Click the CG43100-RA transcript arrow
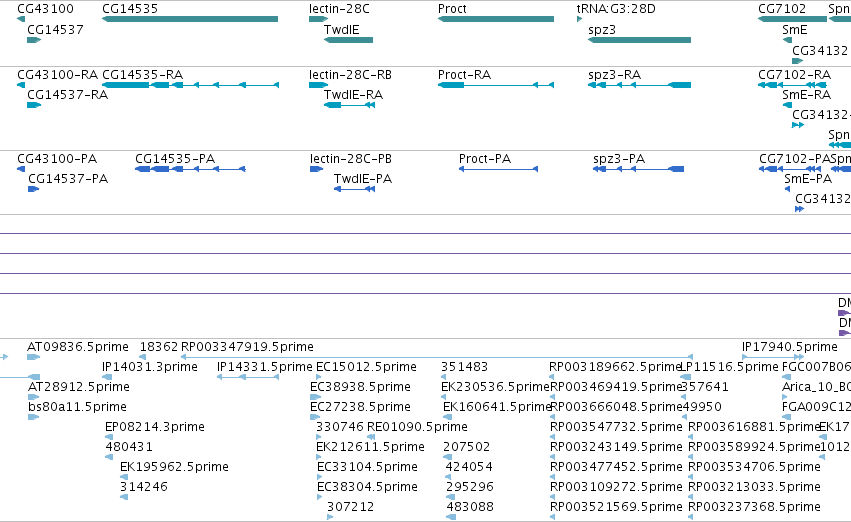 21,85
